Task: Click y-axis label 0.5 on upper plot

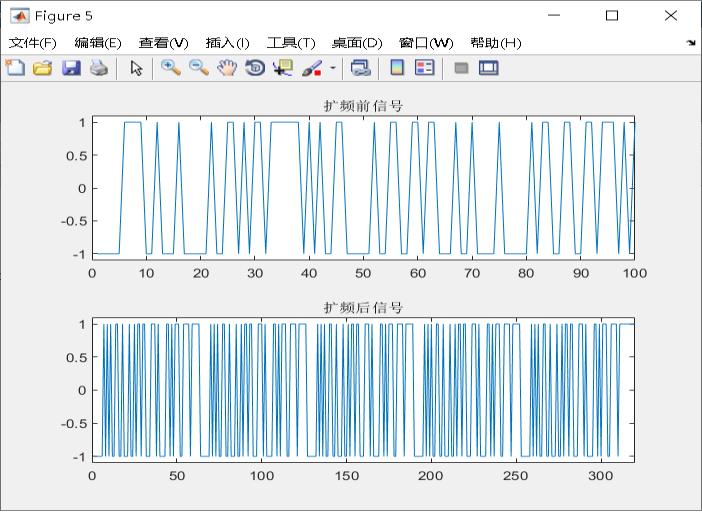Action: pos(76,155)
